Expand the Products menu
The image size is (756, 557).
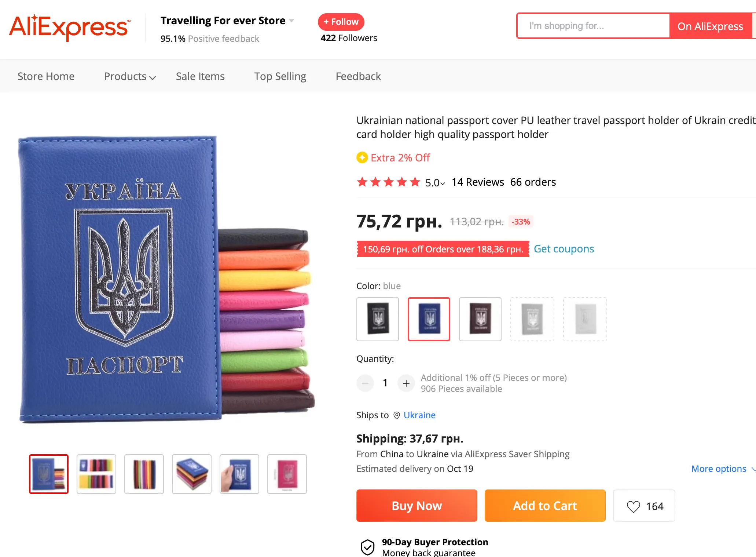pyautogui.click(x=130, y=76)
